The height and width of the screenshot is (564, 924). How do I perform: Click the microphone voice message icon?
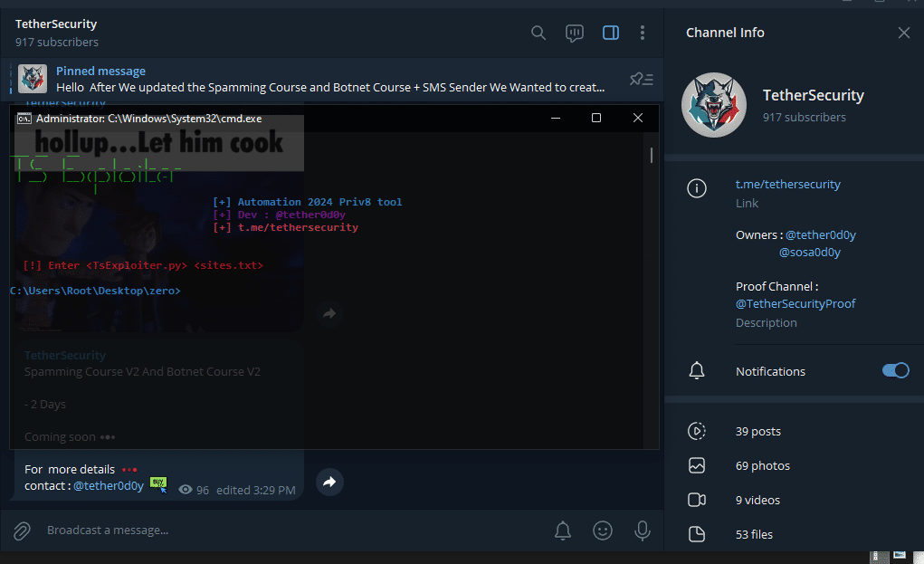[643, 531]
